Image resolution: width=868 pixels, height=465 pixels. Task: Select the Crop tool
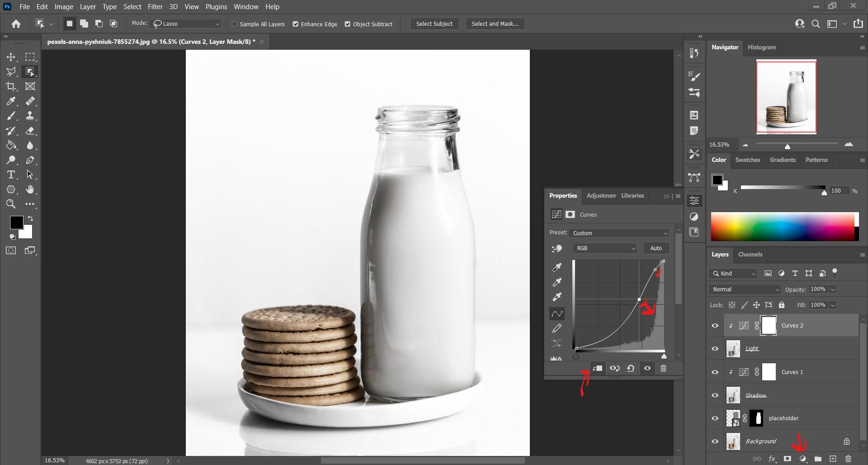(11, 86)
